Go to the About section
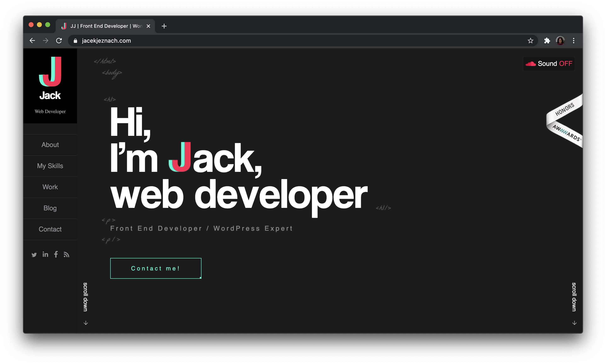The image size is (606, 364). click(x=50, y=145)
